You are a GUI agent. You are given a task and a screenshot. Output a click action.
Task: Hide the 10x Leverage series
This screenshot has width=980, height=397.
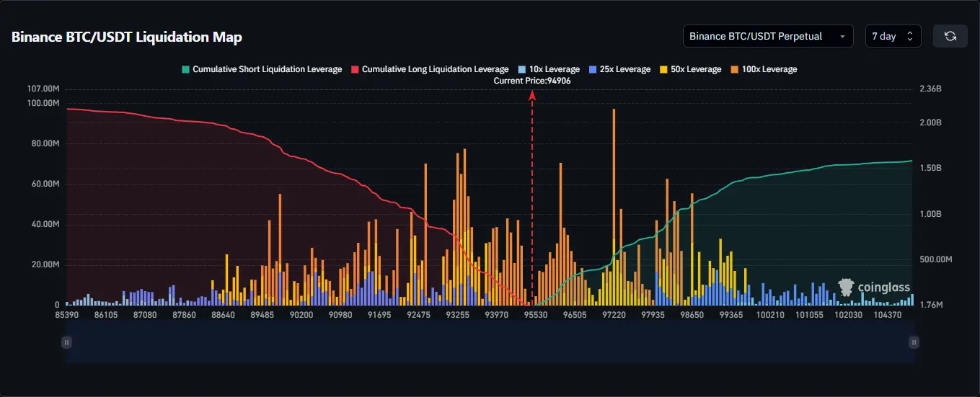554,69
